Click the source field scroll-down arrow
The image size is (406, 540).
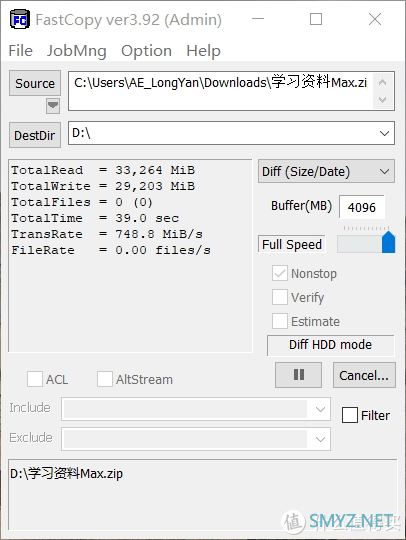382,100
